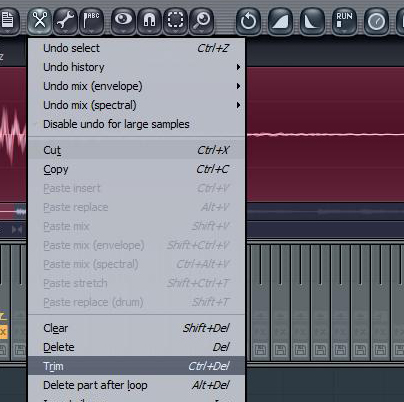Apply the Fade in ramp icon
This screenshot has width=404, height=402.
(x=280, y=21)
